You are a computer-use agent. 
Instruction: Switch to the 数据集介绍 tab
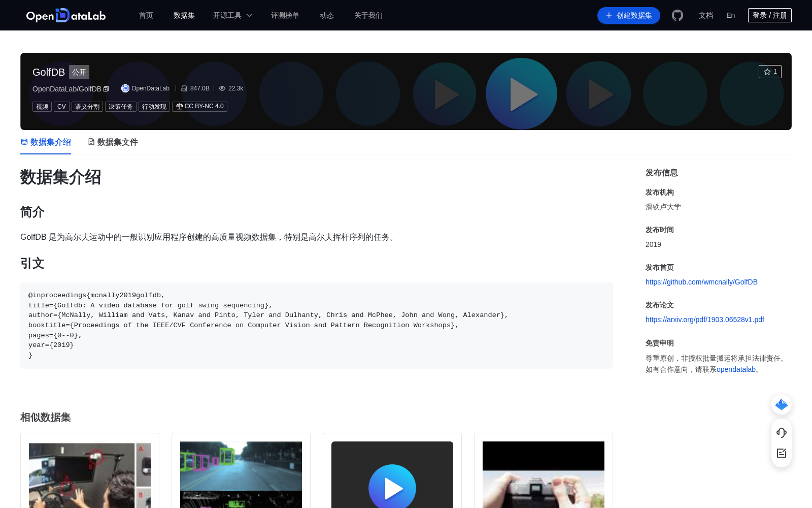pyautogui.click(x=46, y=142)
